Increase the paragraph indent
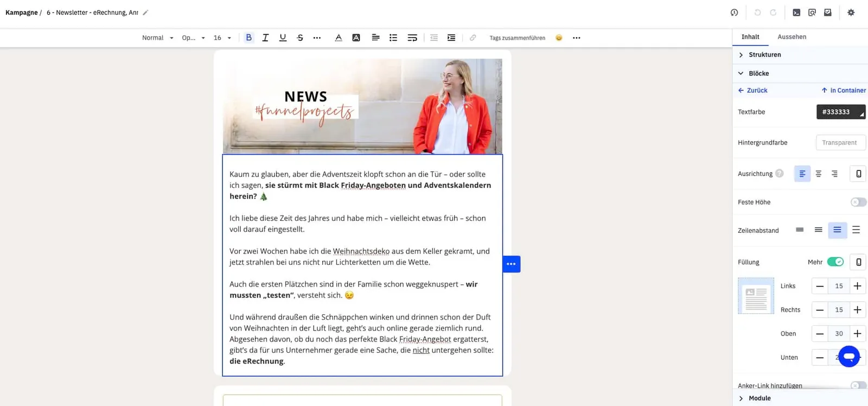 (x=451, y=37)
